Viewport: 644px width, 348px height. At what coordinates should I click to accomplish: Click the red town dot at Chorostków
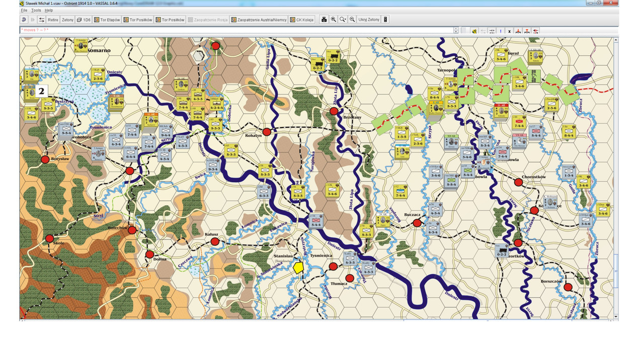pos(518,182)
